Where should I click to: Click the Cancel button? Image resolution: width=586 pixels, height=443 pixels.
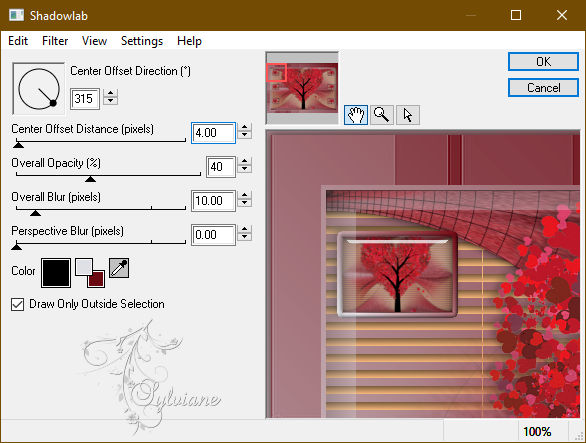coord(543,88)
